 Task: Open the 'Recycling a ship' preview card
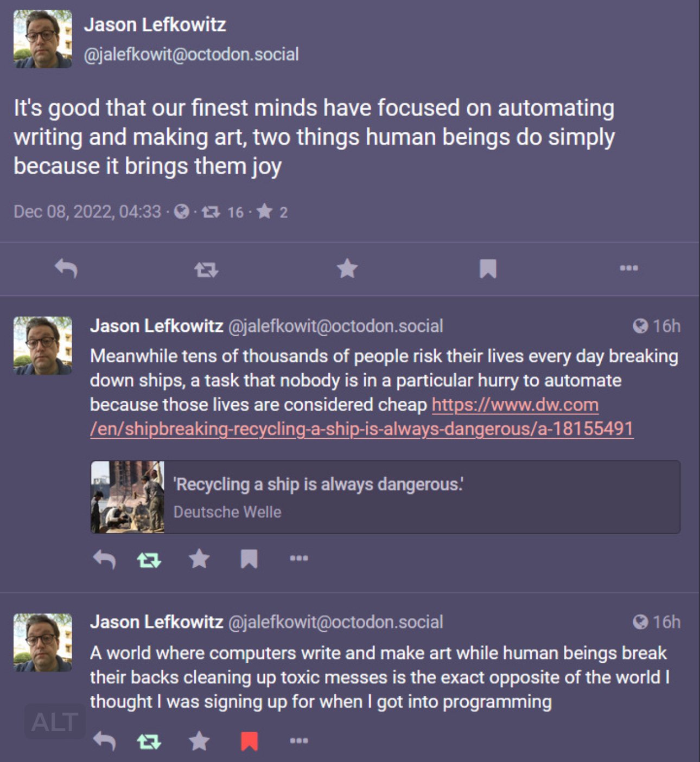(x=385, y=497)
